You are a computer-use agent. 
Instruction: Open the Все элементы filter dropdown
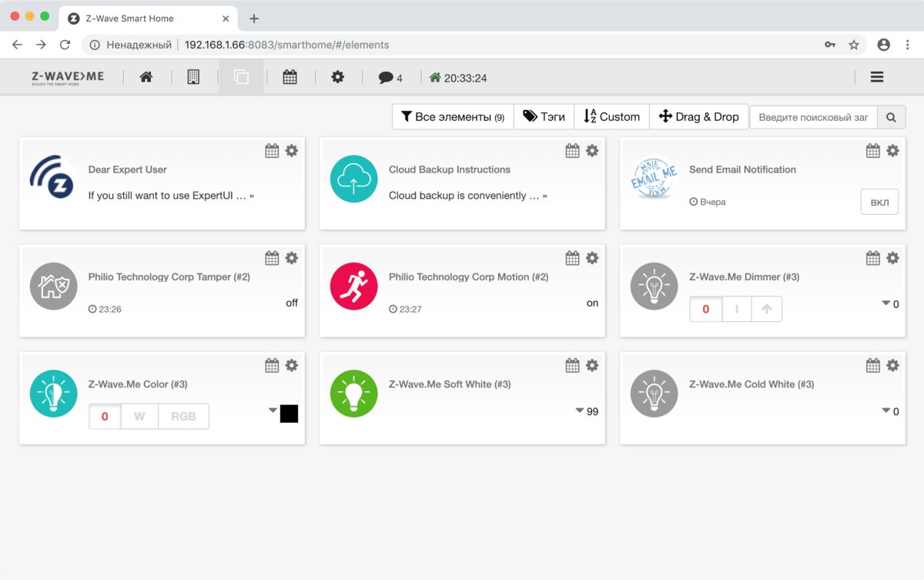coord(453,117)
